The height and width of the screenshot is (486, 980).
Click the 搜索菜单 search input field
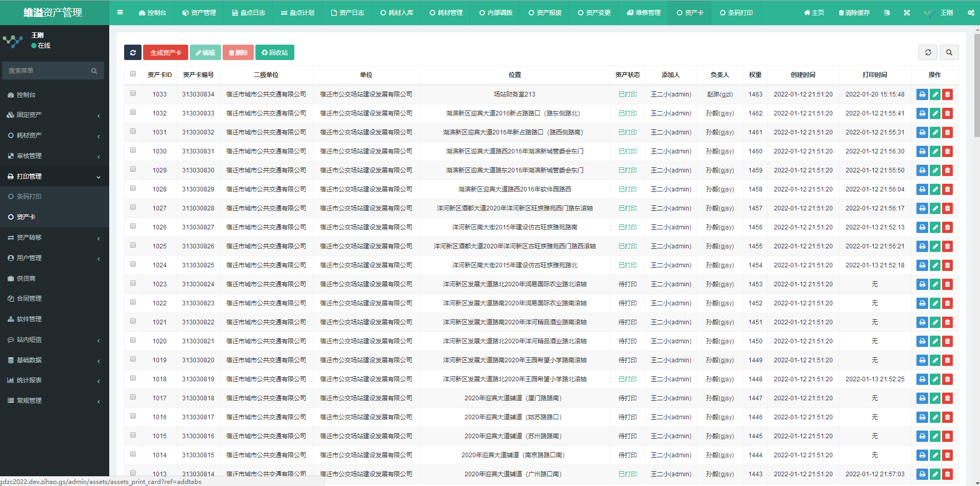(49, 71)
